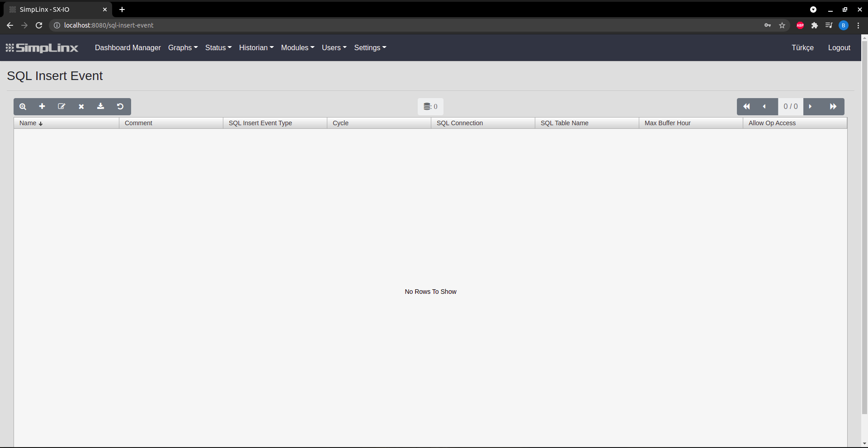Click the Logout link
This screenshot has width=868, height=448.
(x=839, y=48)
